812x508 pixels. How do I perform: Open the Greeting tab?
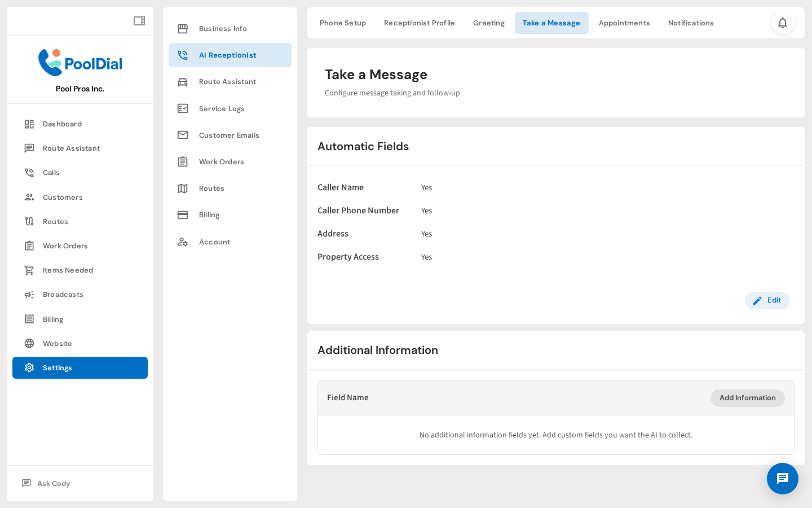488,23
